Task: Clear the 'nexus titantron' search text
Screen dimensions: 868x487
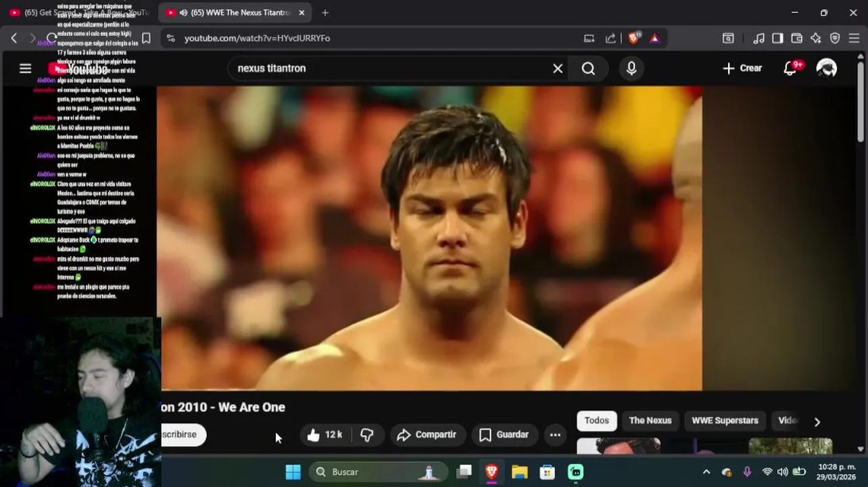Action: 558,68
